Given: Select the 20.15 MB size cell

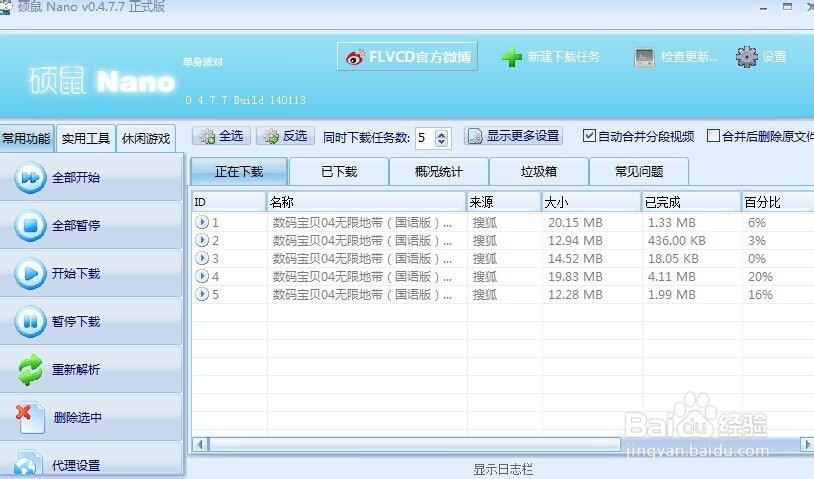Looking at the screenshot, I should coord(575,223).
